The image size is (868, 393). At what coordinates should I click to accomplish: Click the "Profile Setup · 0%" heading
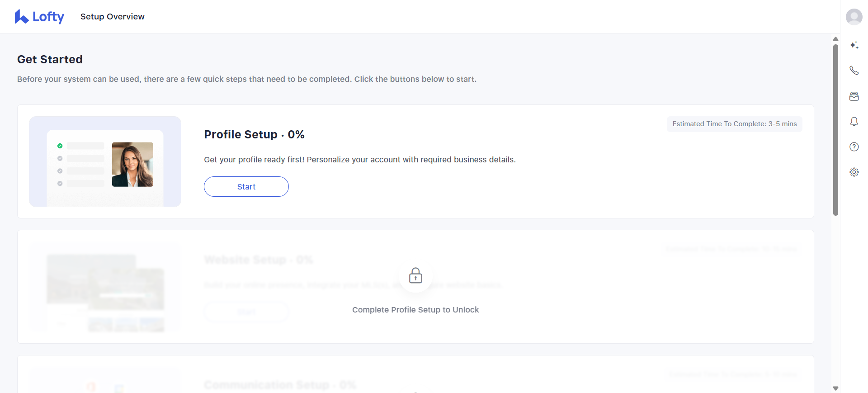(x=254, y=135)
